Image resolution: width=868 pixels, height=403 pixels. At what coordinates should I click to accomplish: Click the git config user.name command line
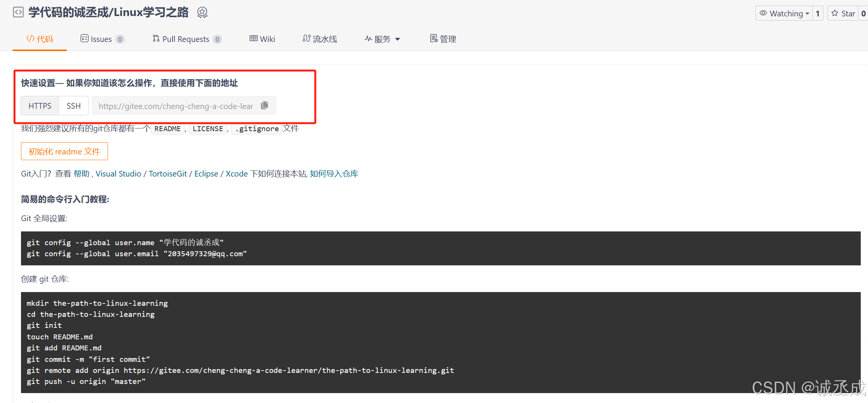(x=125, y=242)
